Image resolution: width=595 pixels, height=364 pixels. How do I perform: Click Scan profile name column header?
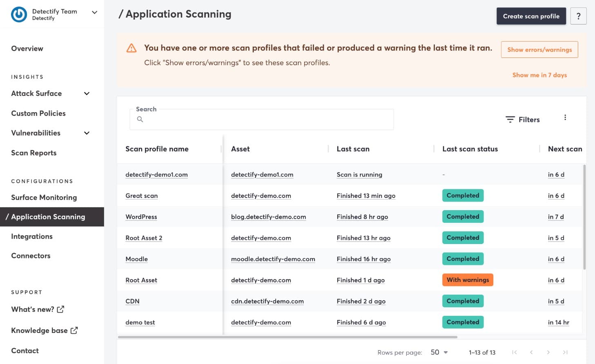tap(157, 149)
